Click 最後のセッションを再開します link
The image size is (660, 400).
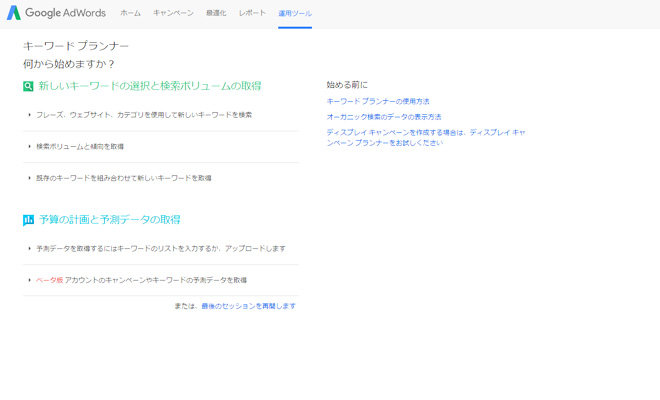pyautogui.click(x=248, y=306)
